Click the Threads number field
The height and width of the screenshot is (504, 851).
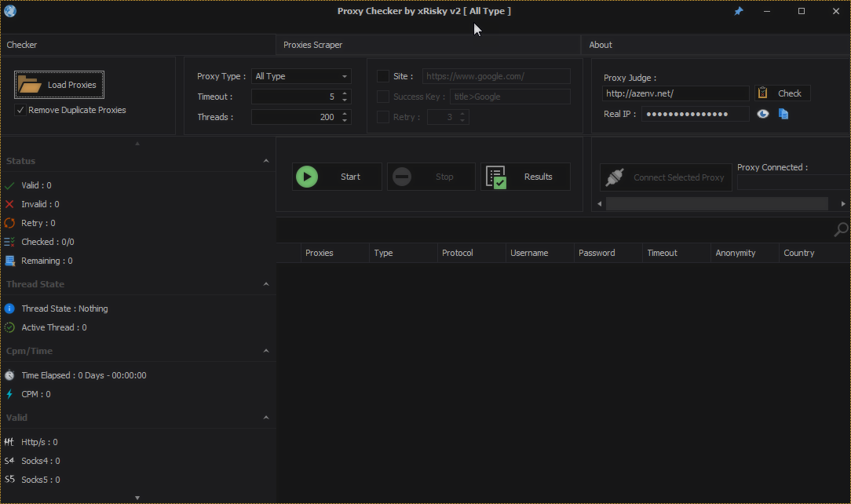[x=296, y=117]
